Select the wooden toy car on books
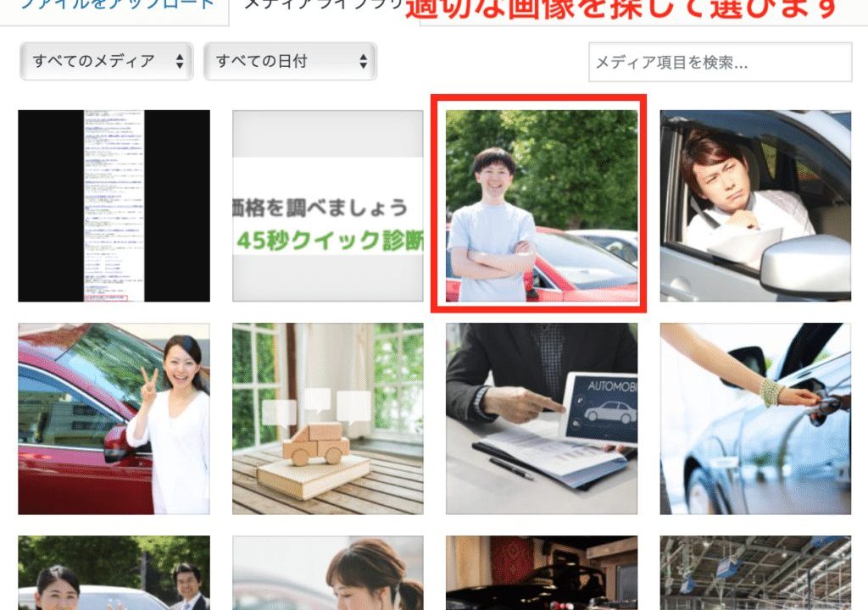 click(x=327, y=415)
